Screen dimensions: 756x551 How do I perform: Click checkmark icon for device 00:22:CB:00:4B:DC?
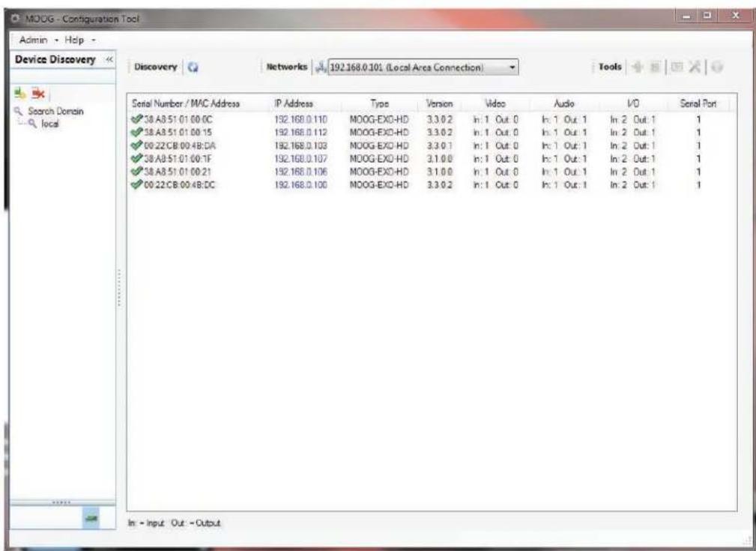click(x=136, y=184)
